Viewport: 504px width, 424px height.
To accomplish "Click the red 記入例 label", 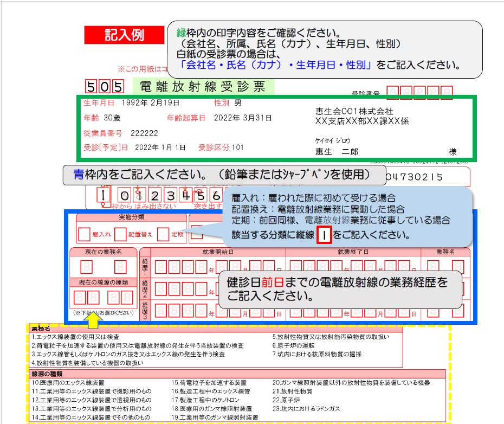I will click(124, 35).
